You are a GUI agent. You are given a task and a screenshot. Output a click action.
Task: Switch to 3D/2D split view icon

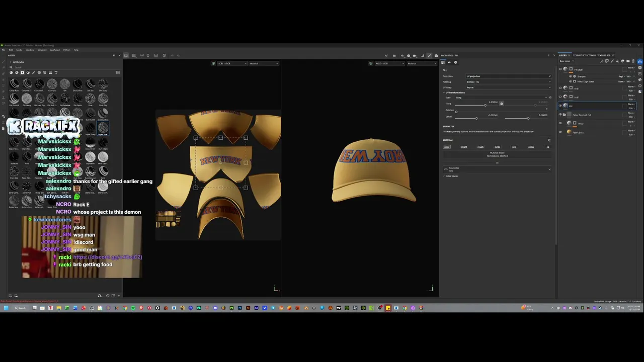coord(126,55)
